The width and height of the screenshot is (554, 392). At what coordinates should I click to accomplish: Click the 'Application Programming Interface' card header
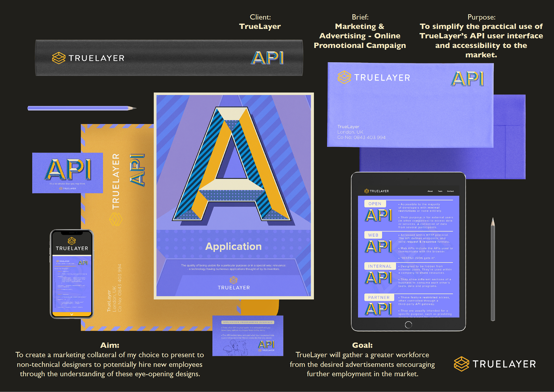click(248, 322)
